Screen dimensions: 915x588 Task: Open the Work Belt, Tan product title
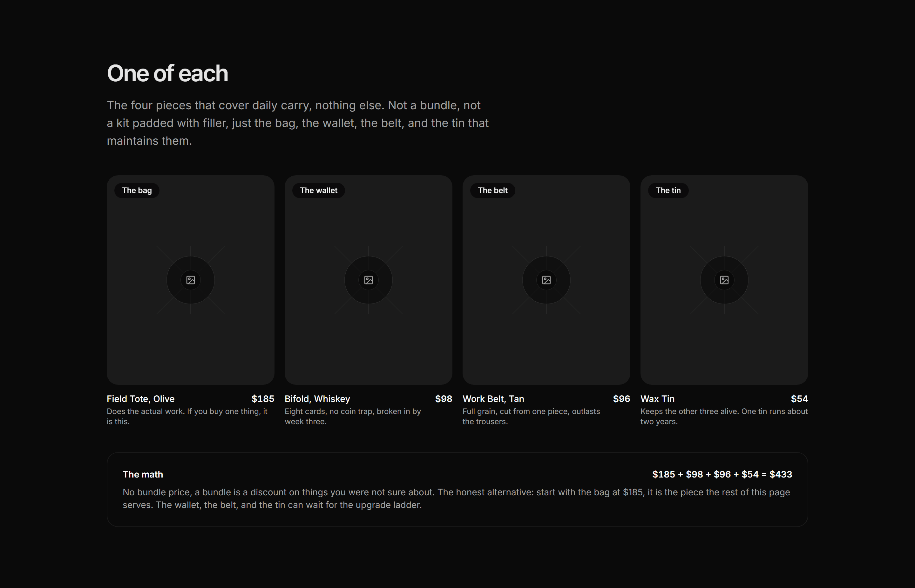tap(493, 399)
